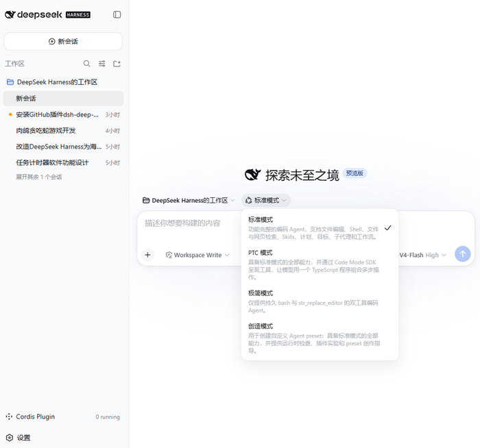The image size is (480, 448).
Task: Click the plus attachment button
Action: tap(147, 255)
